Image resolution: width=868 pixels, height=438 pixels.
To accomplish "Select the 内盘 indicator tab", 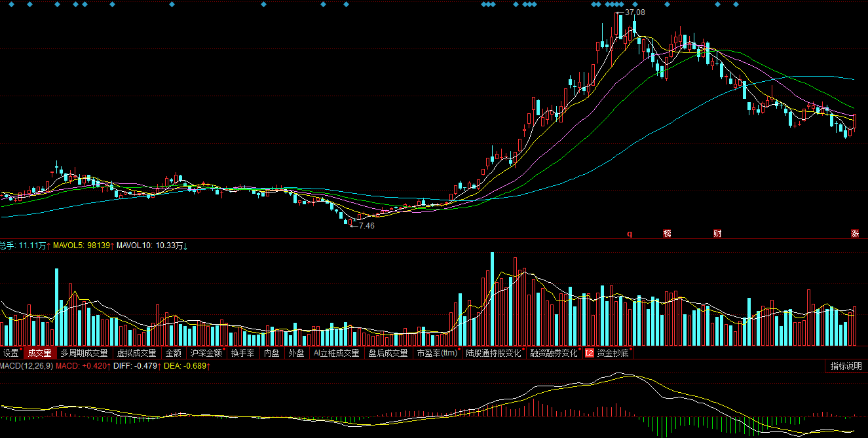I will (x=271, y=353).
